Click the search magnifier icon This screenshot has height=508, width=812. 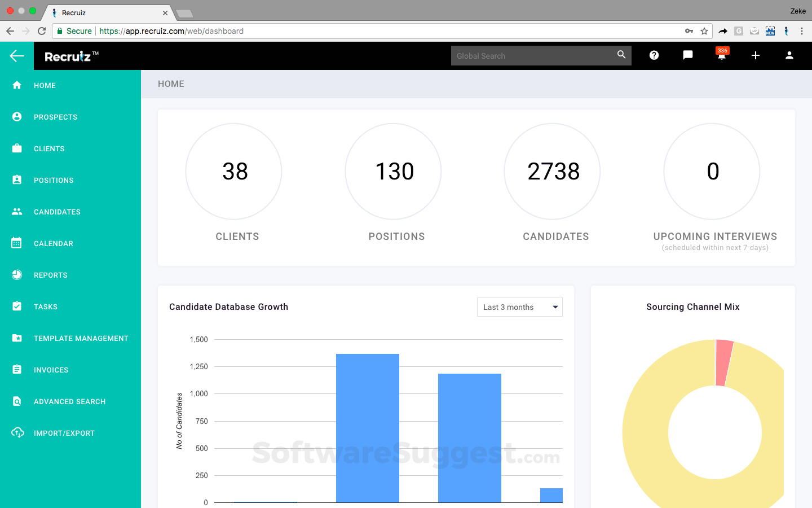[621, 55]
